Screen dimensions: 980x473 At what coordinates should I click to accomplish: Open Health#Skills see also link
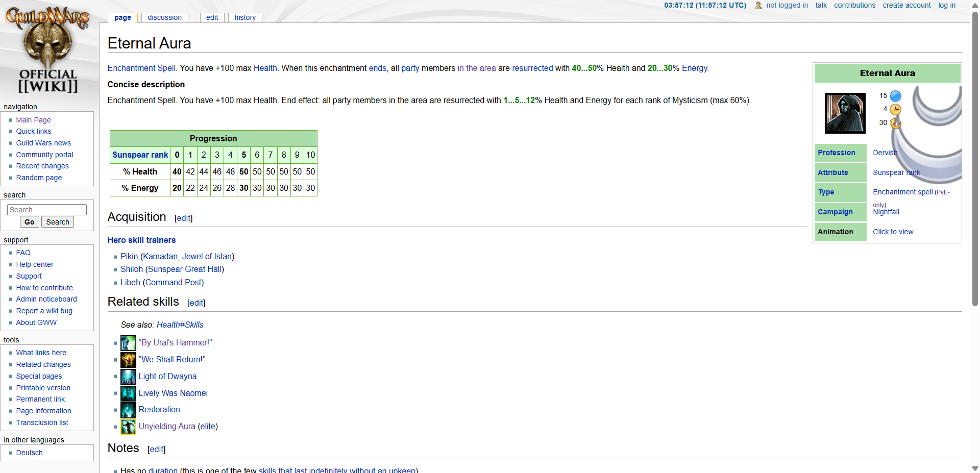tap(180, 325)
